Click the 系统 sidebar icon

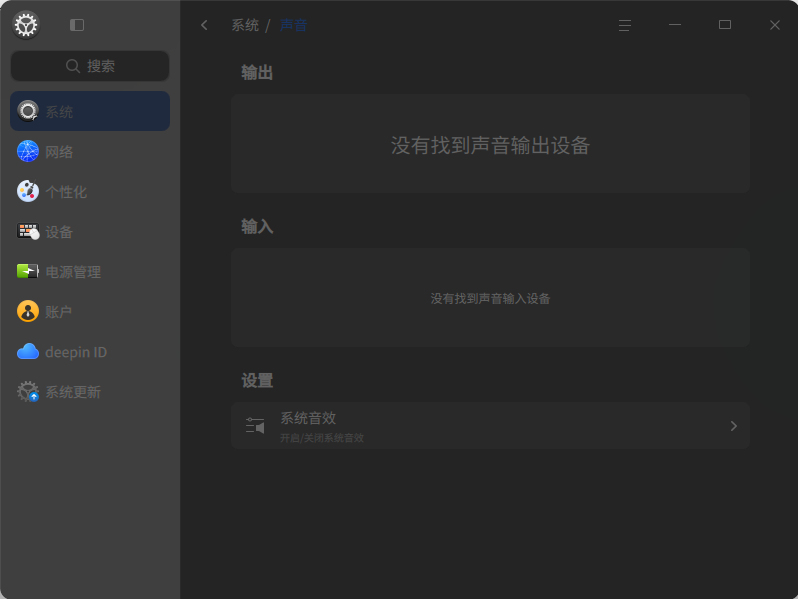pos(28,111)
